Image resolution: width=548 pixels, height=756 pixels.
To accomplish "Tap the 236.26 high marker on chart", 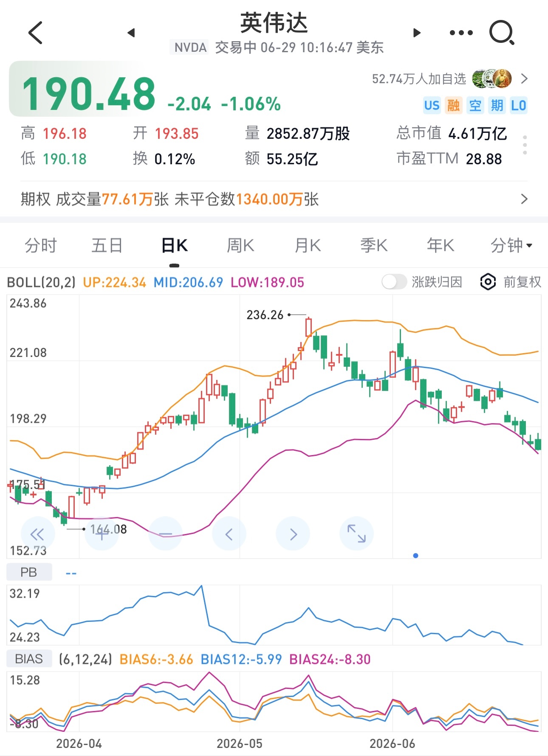I will click(x=265, y=315).
